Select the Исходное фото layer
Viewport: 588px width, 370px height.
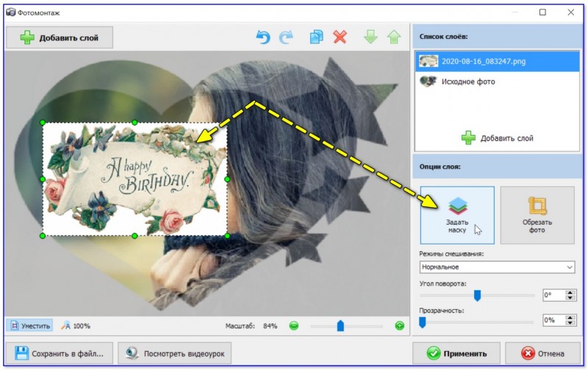click(x=498, y=81)
